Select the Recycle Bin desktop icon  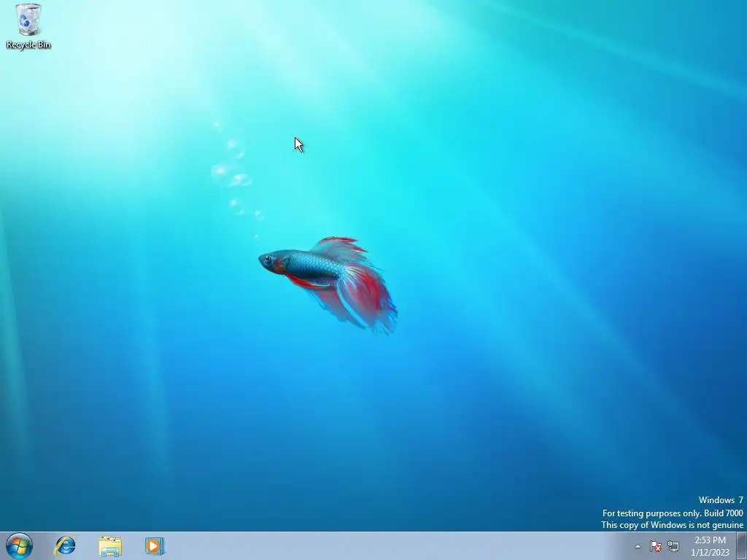point(28,26)
